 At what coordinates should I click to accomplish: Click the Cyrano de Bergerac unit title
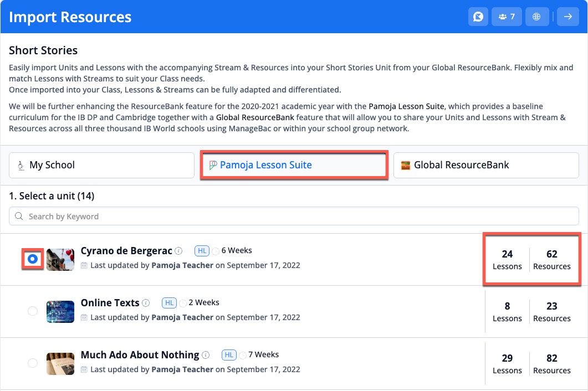[x=126, y=251]
